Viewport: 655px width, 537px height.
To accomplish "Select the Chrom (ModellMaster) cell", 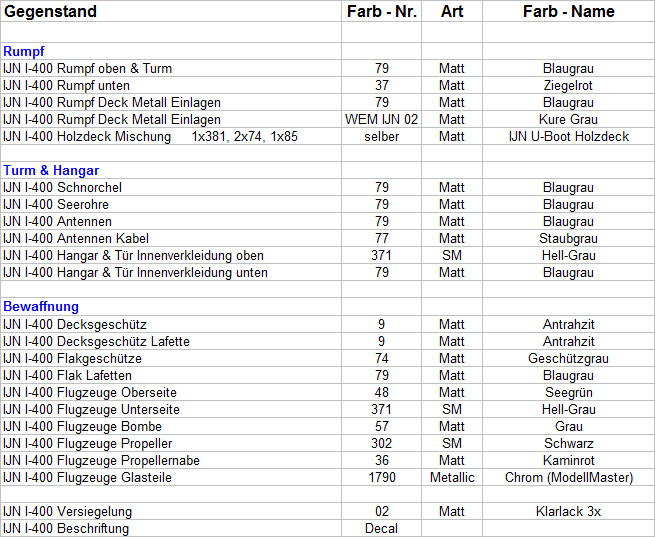I will point(568,477).
